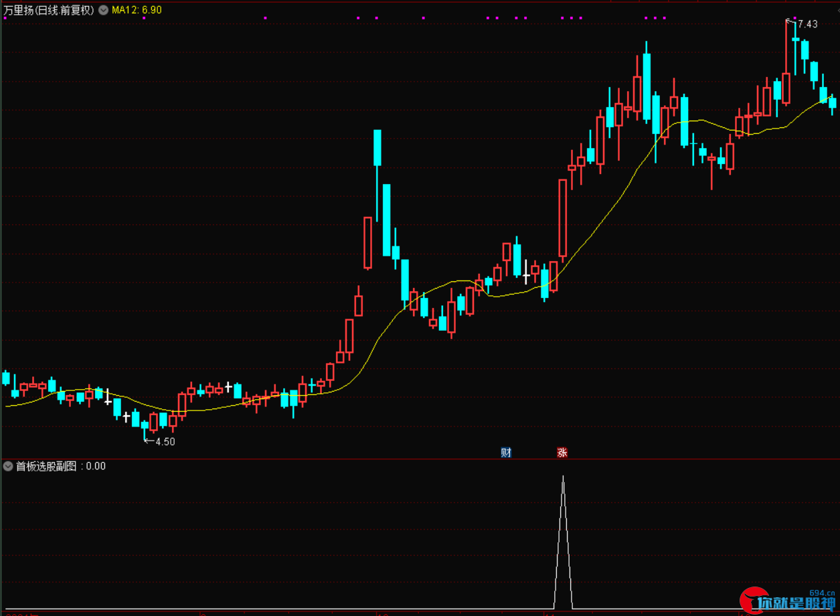840x616 pixels.
Task: Open the main chart indicator dropdown arrow
Action: click(x=103, y=10)
